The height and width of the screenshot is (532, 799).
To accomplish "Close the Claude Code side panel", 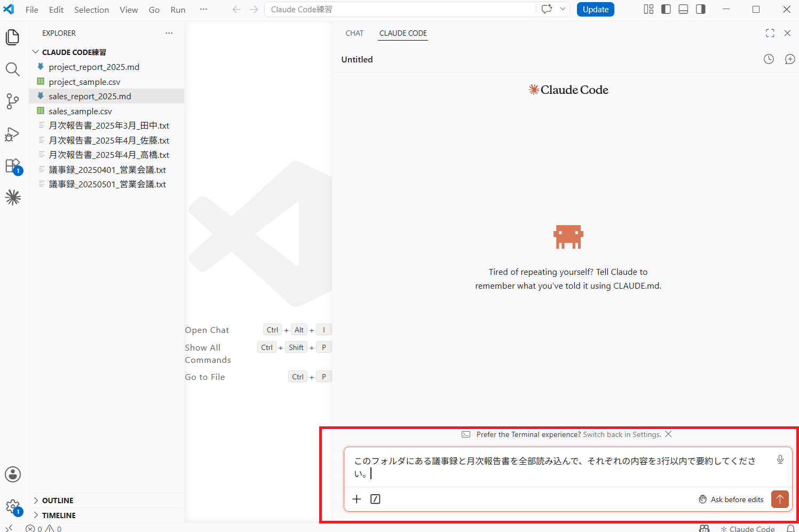I will click(787, 33).
